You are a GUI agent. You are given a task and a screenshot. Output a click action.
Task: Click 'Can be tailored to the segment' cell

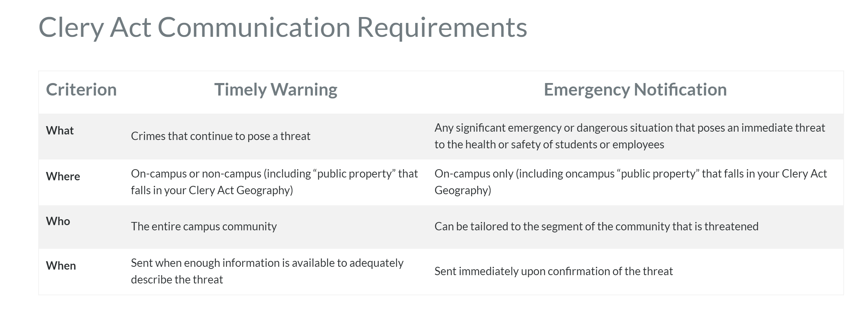[x=596, y=227]
